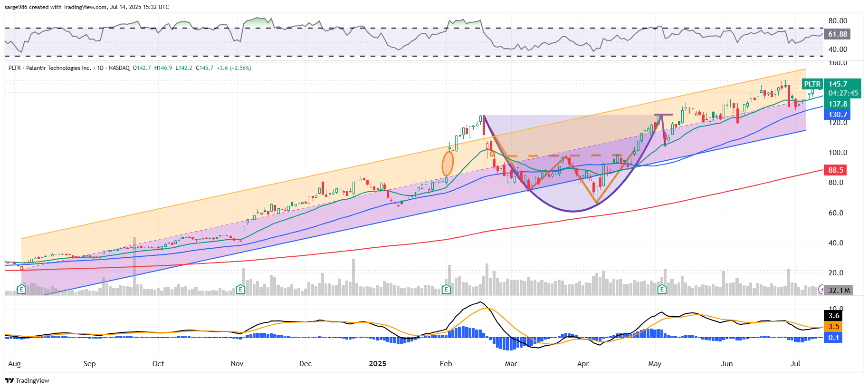Open the November earnings E marker
This screenshot has height=389, width=868.
coord(240,289)
